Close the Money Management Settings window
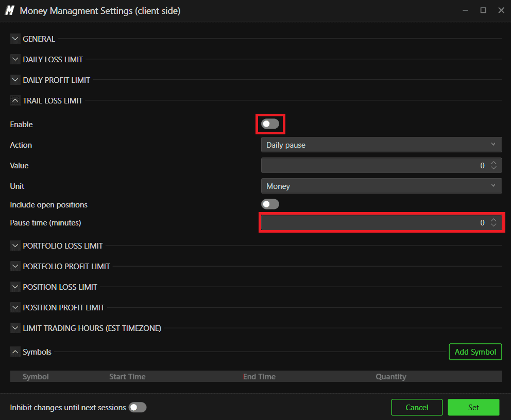The image size is (511, 420). point(501,10)
